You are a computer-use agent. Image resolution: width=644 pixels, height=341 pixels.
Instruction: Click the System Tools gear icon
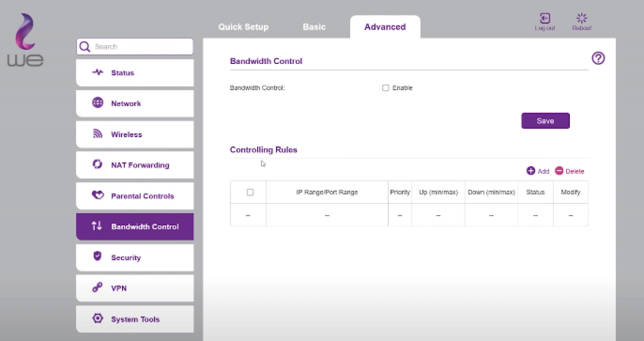pyautogui.click(x=97, y=318)
